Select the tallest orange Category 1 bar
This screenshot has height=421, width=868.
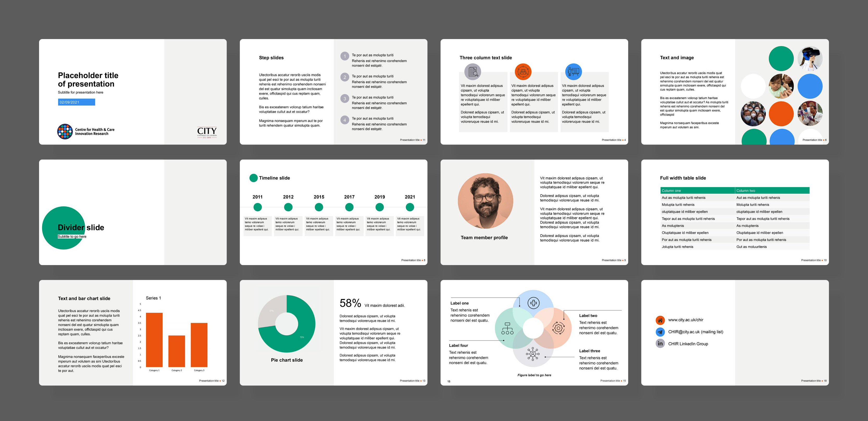point(154,340)
